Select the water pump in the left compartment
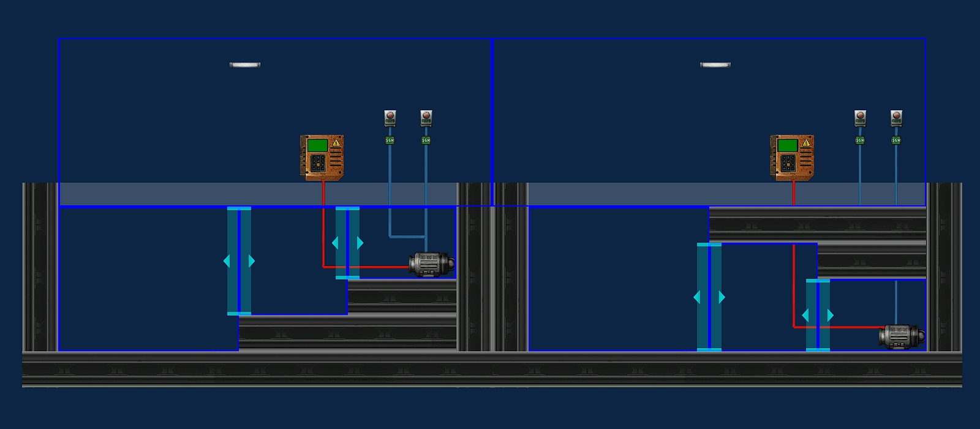Image resolution: width=980 pixels, height=429 pixels. click(x=432, y=264)
